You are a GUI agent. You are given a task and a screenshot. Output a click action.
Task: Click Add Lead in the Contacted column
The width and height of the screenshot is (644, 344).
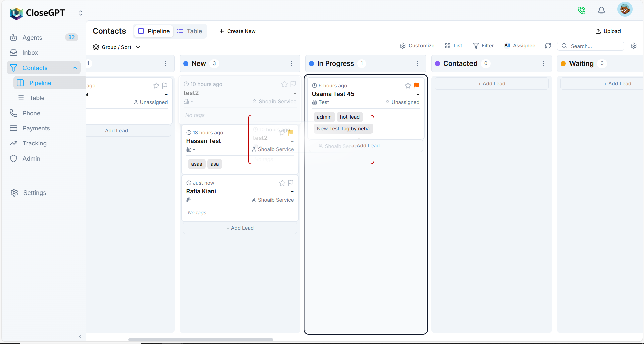coord(491,84)
